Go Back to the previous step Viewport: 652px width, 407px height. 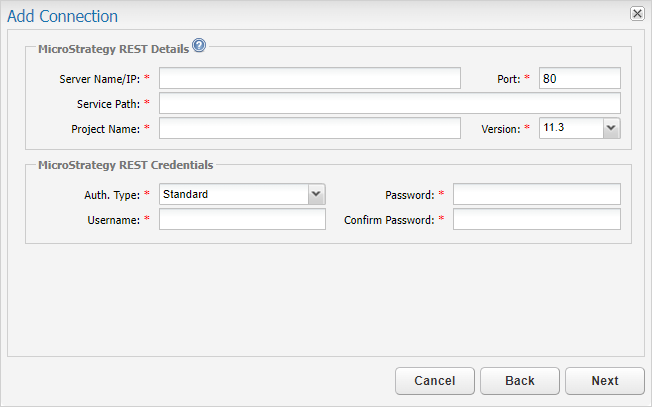[520, 381]
